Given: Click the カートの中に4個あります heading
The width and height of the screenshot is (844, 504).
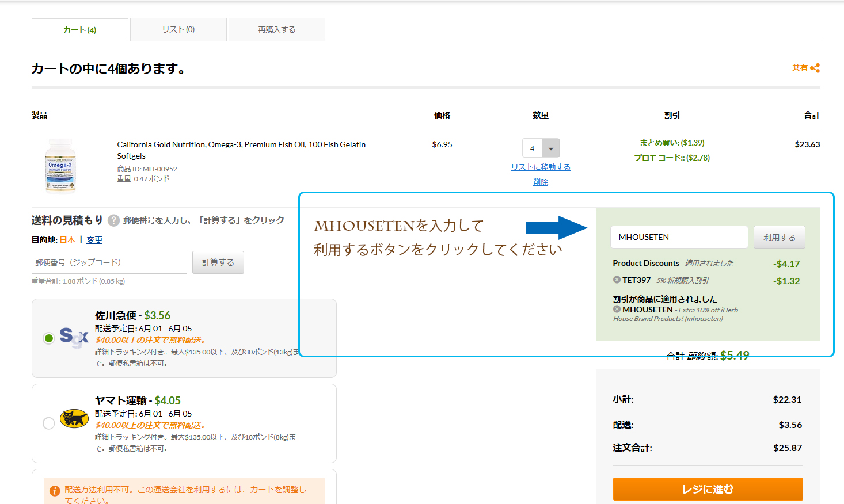Looking at the screenshot, I should [109, 69].
